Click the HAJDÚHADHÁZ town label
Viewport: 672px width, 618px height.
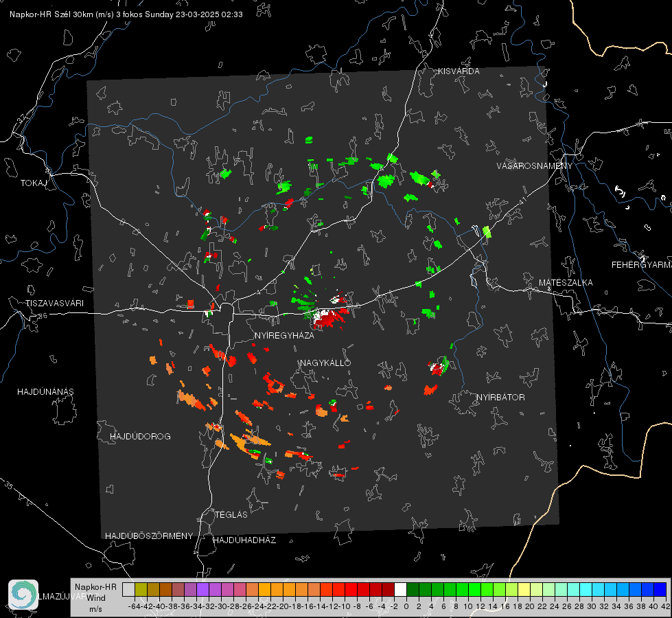coord(244,540)
